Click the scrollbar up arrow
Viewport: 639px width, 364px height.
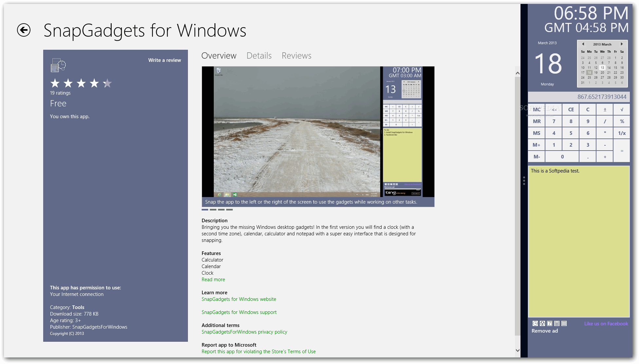coord(518,73)
